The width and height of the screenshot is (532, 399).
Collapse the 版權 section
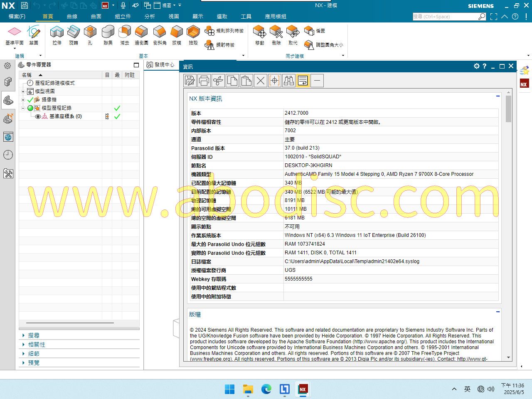498,311
